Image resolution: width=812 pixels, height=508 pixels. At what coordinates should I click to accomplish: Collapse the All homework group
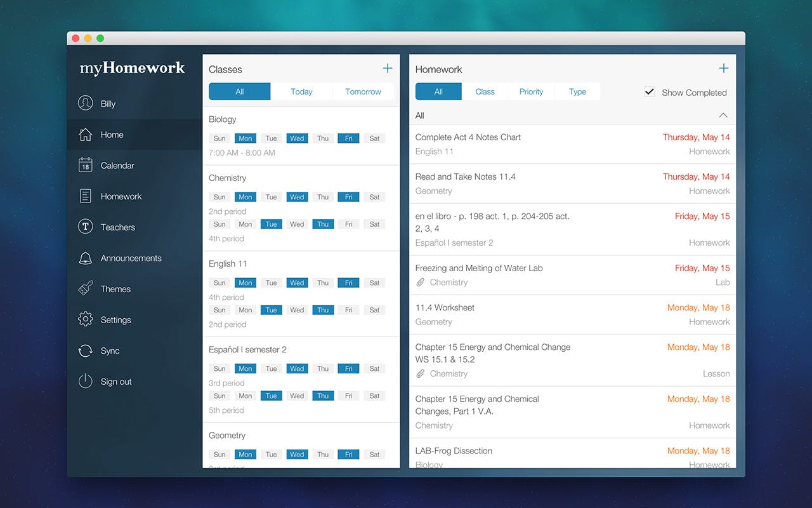723,116
